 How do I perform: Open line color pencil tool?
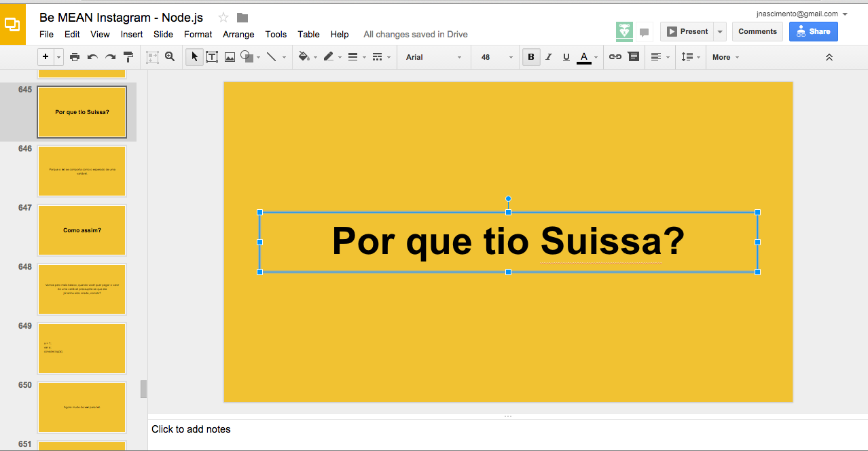pyautogui.click(x=329, y=57)
